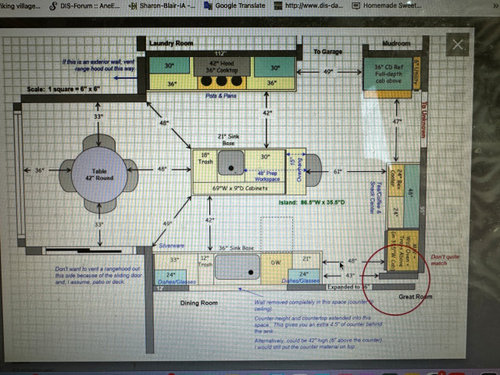The width and height of the screenshot is (500, 375).
Task: Open the Sharon-Blair-IA bookmark
Action: click(x=162, y=5)
